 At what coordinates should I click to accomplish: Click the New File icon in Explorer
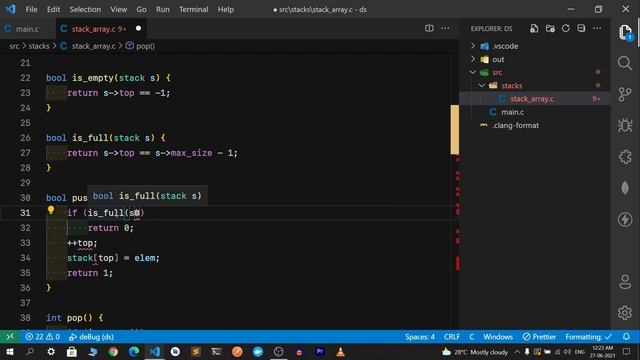tap(534, 29)
